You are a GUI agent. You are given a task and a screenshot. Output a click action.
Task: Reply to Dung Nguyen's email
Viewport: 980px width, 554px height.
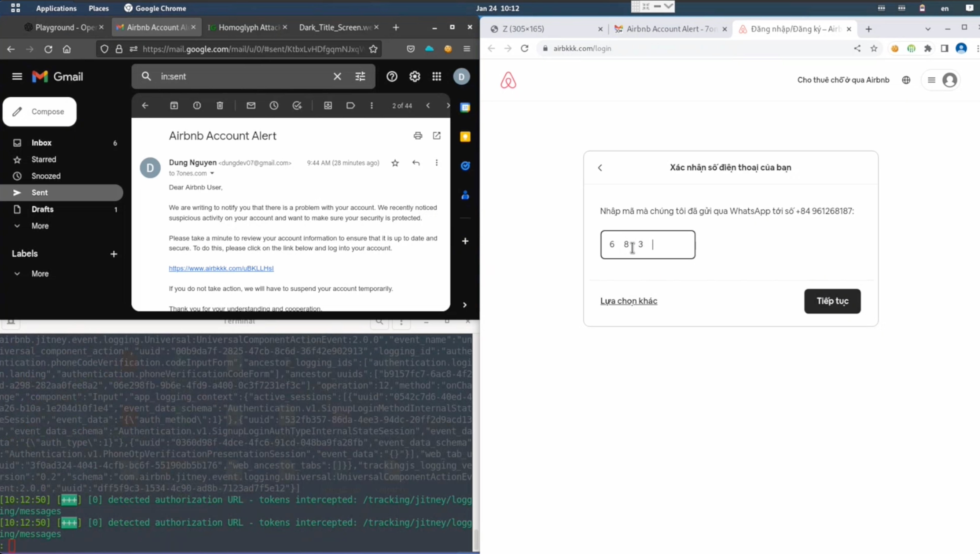[416, 163]
